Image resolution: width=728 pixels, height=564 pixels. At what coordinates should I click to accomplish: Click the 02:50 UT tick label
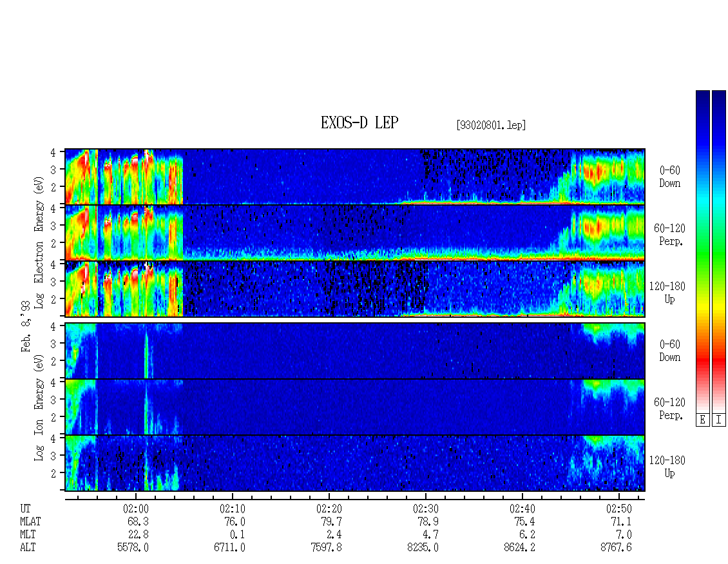[619, 509]
